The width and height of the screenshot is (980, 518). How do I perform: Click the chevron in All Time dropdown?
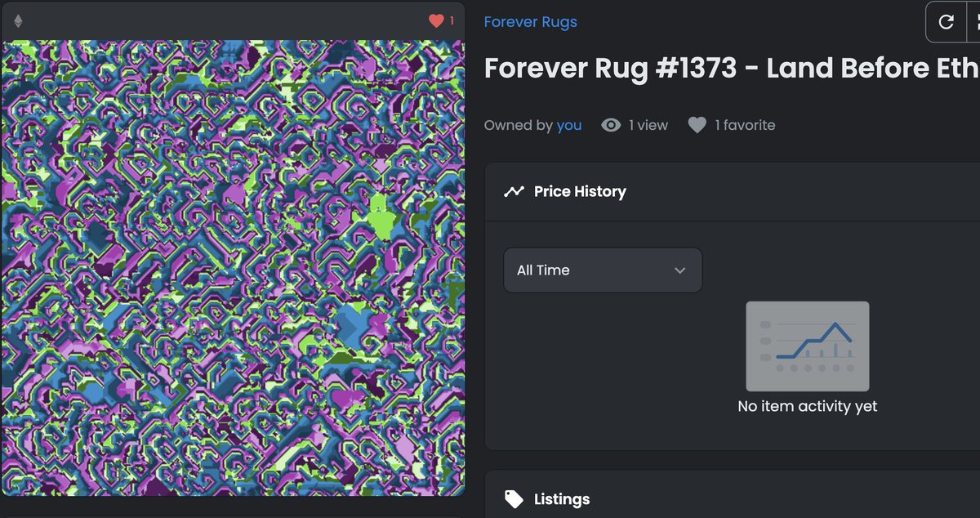point(679,270)
